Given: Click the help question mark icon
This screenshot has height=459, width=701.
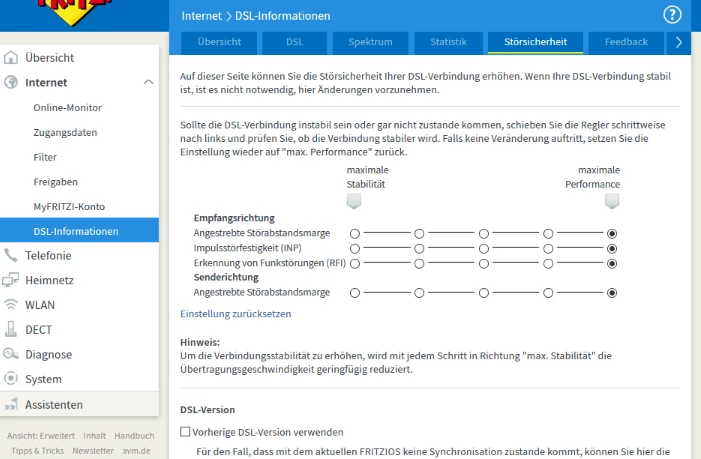Looking at the screenshot, I should (672, 15).
